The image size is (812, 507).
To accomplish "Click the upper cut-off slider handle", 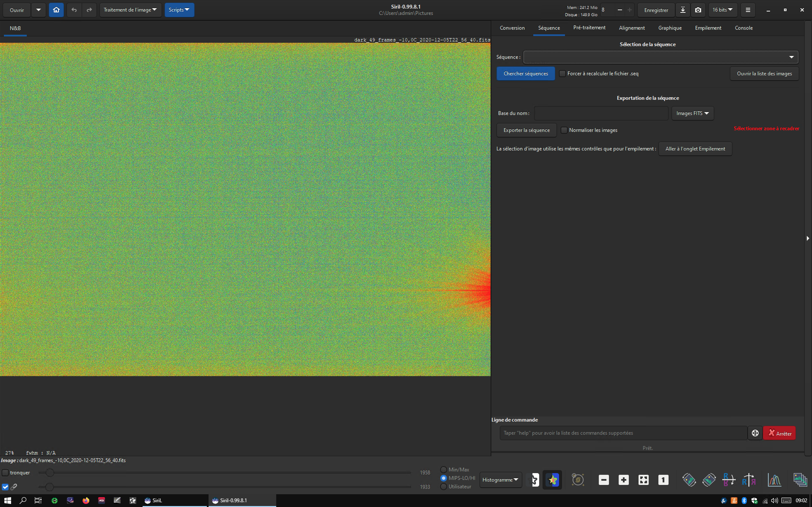I will pos(50,473).
